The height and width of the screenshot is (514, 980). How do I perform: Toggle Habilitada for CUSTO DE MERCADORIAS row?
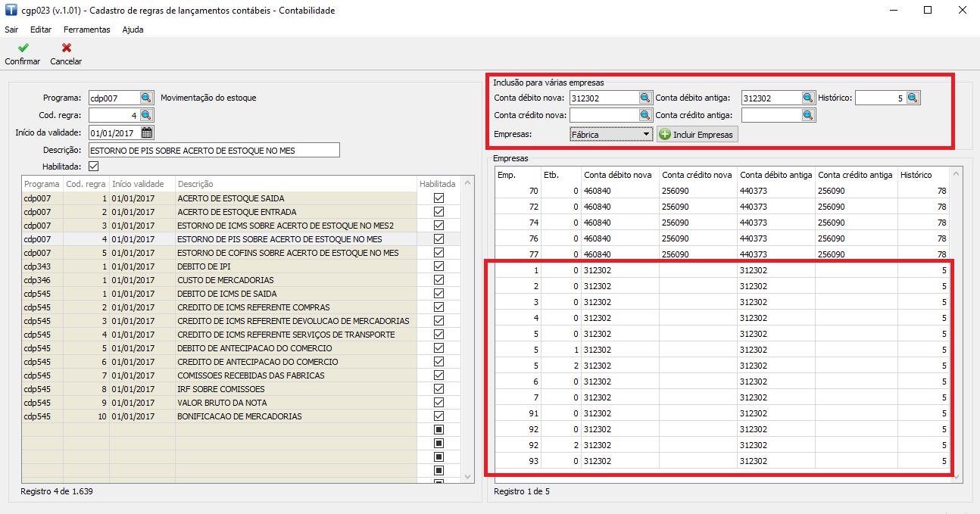[x=439, y=280]
